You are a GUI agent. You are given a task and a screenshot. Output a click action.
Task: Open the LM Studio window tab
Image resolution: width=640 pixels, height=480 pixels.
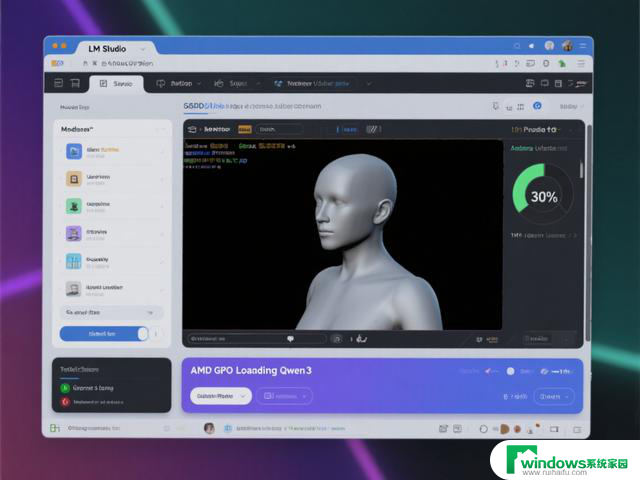click(x=116, y=49)
